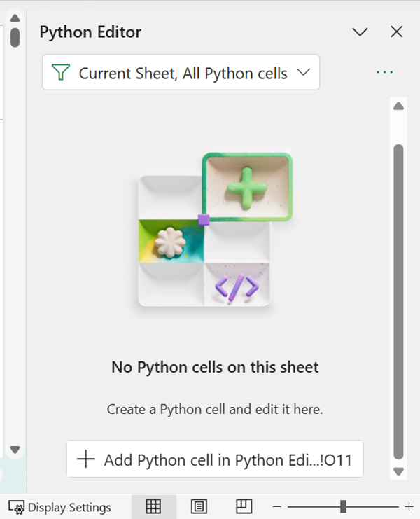
Task: Switch to Normal view grid icon
Action: (153, 506)
